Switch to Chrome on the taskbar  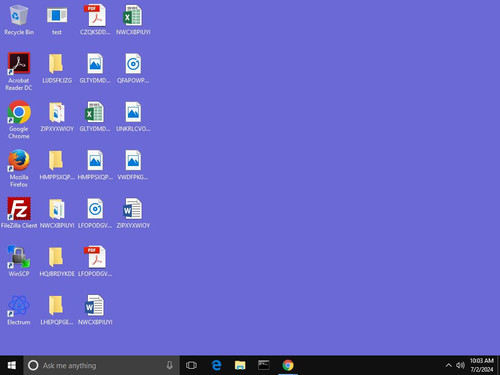(288, 365)
